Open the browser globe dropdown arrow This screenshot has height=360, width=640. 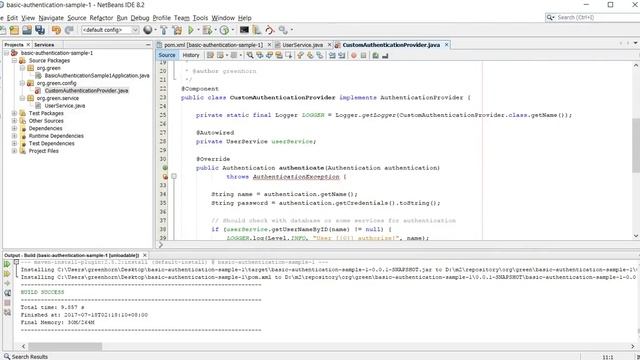click(x=155, y=30)
